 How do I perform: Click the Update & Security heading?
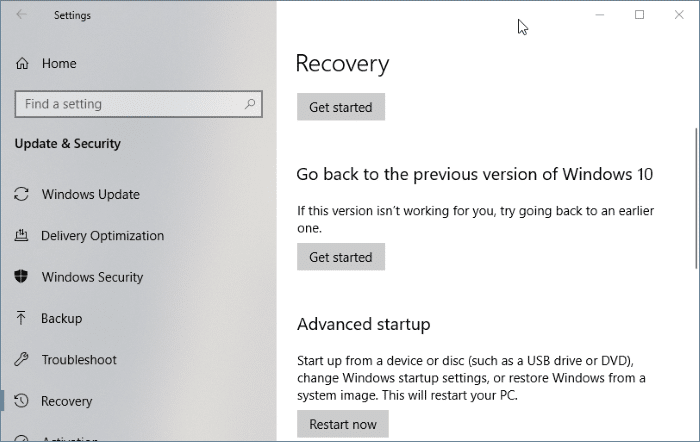pyautogui.click(x=67, y=143)
